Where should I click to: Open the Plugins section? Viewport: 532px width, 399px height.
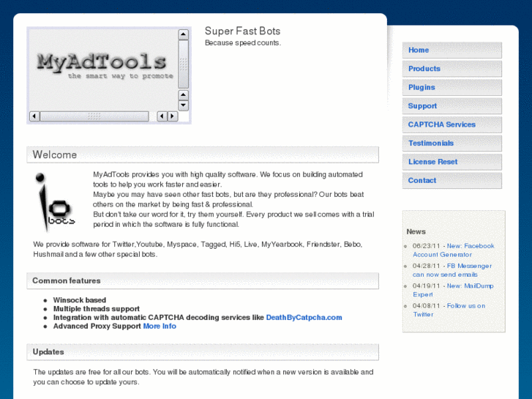coord(452,88)
